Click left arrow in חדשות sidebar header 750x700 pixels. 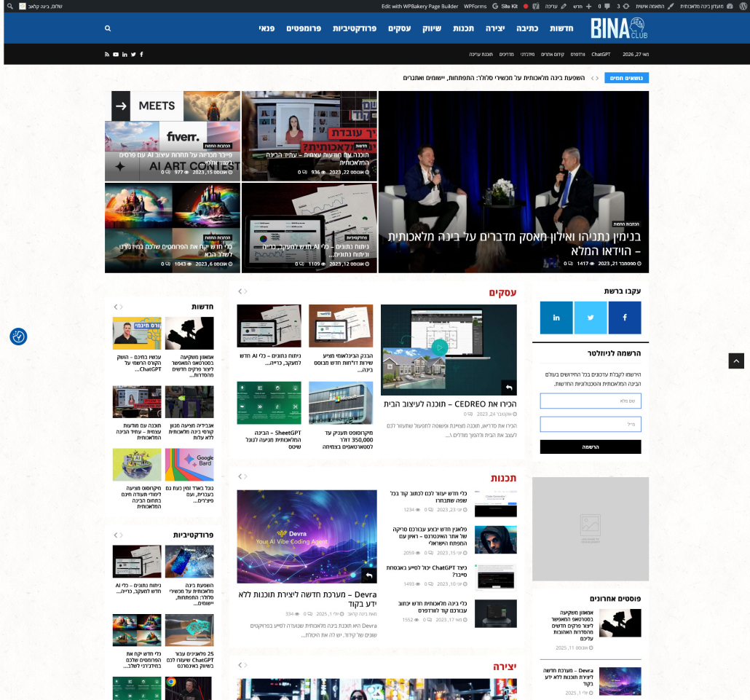[116, 307]
